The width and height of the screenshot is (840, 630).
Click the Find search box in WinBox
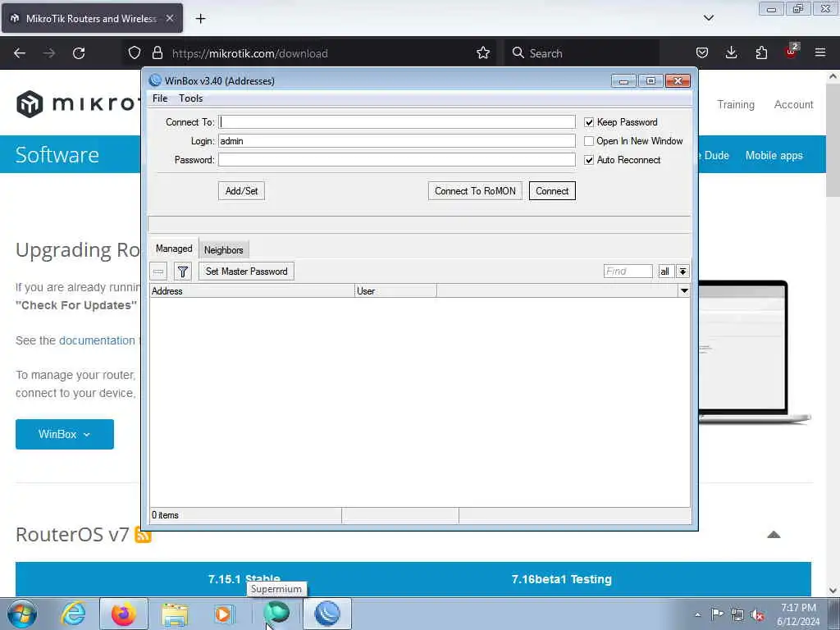(628, 272)
